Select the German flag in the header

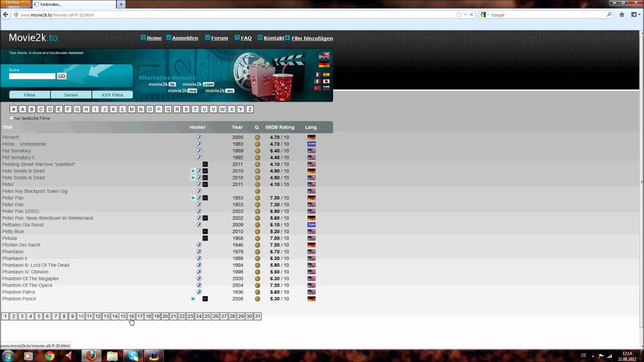(x=324, y=64)
